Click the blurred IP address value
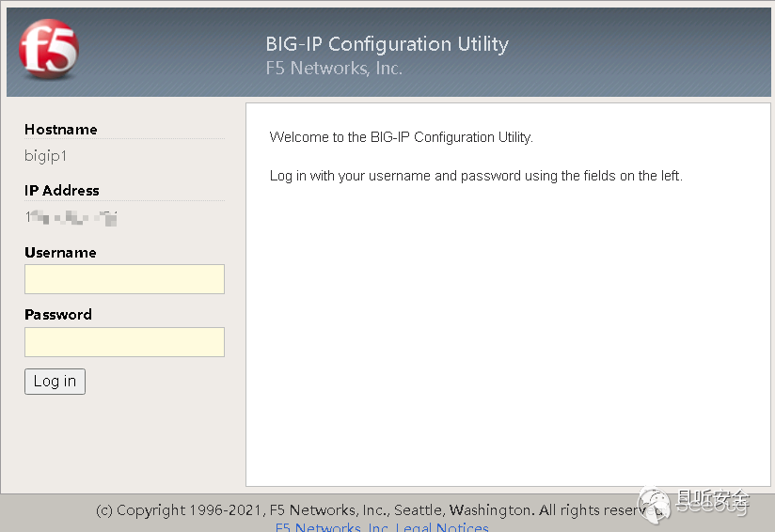 click(x=71, y=217)
